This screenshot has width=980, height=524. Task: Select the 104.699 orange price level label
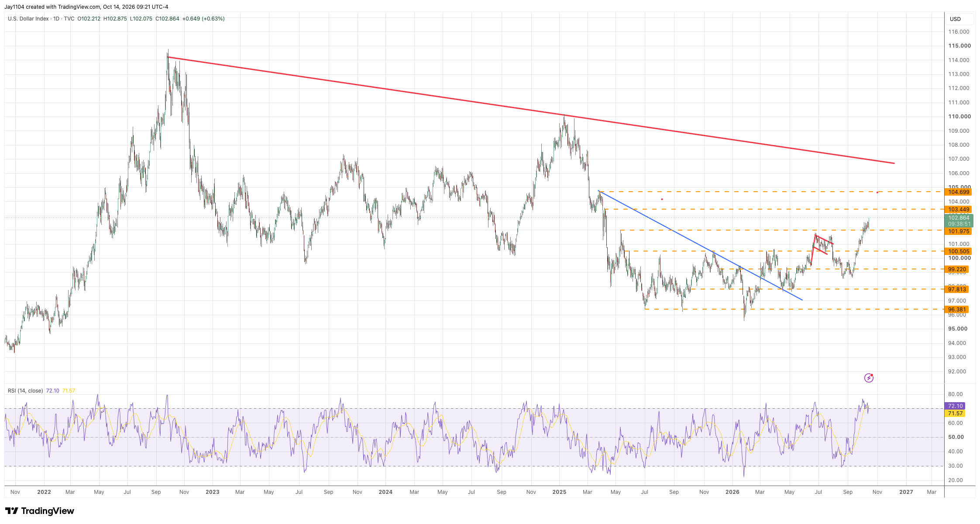tap(959, 192)
